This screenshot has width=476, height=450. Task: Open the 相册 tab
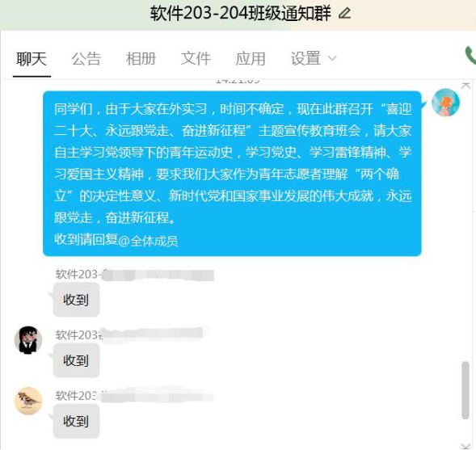pyautogui.click(x=141, y=58)
